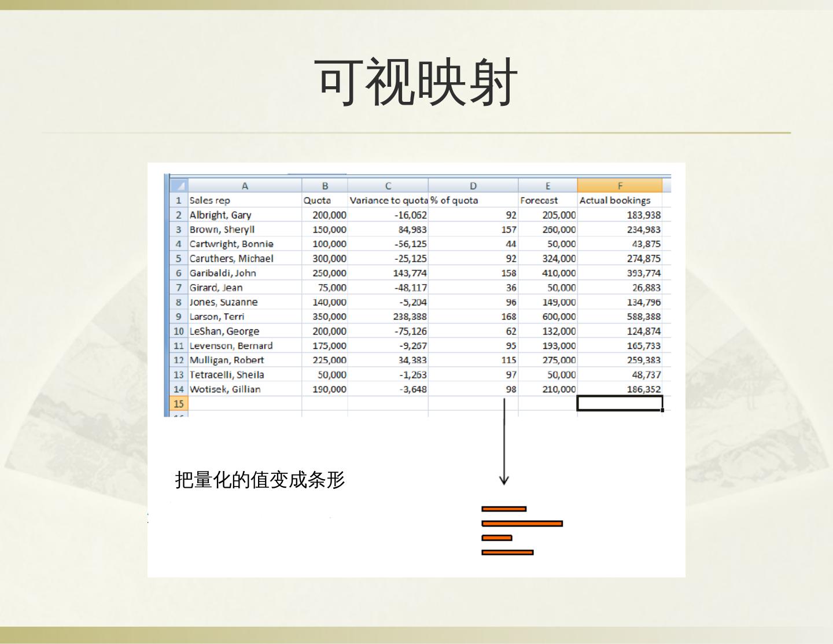
Task: Select the "LeShan, George" cell
Action: (x=245, y=331)
